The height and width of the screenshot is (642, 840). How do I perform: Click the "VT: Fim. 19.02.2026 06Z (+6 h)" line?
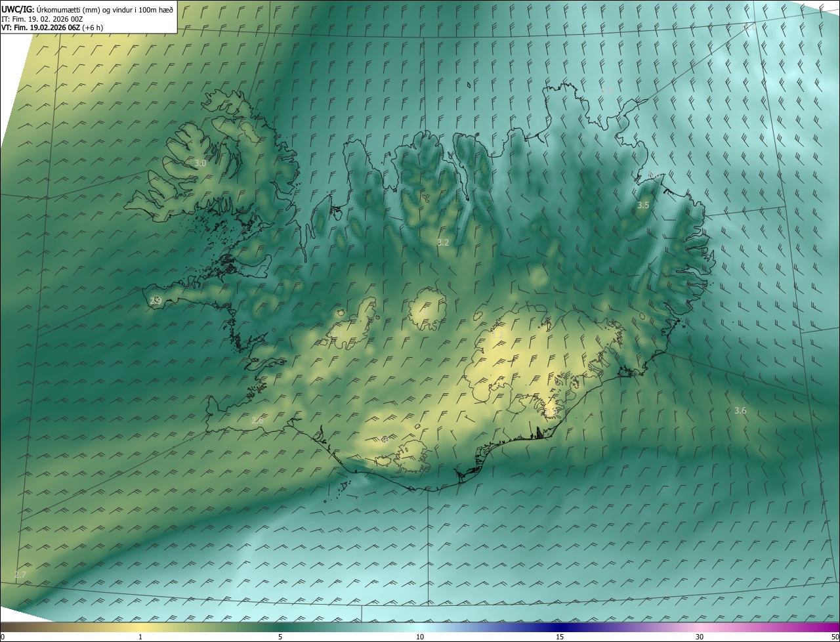(x=52, y=28)
